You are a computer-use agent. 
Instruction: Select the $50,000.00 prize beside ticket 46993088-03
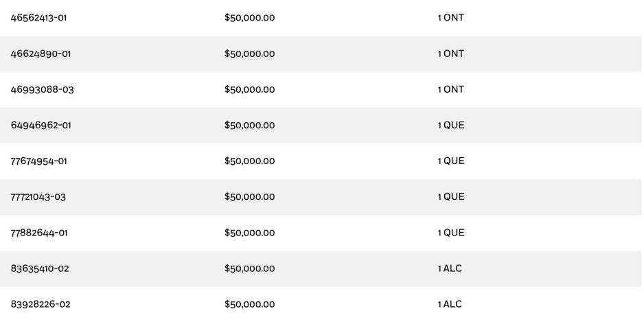pyautogui.click(x=249, y=89)
